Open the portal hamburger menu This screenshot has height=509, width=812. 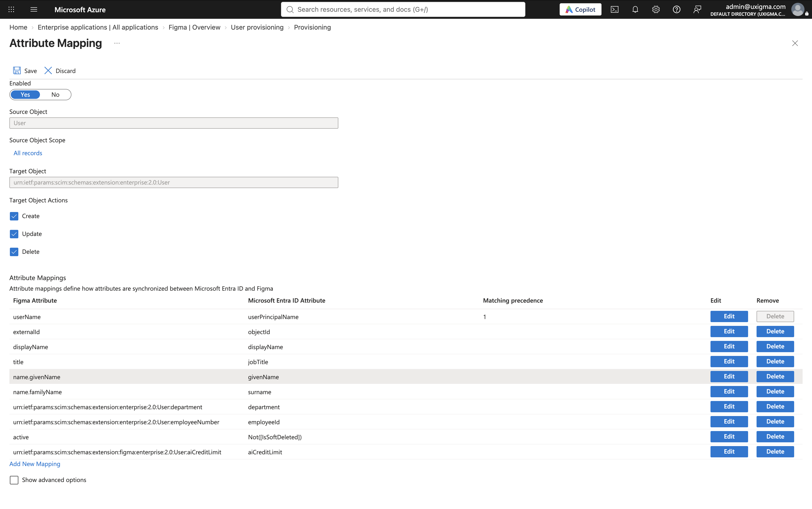pyautogui.click(x=34, y=9)
